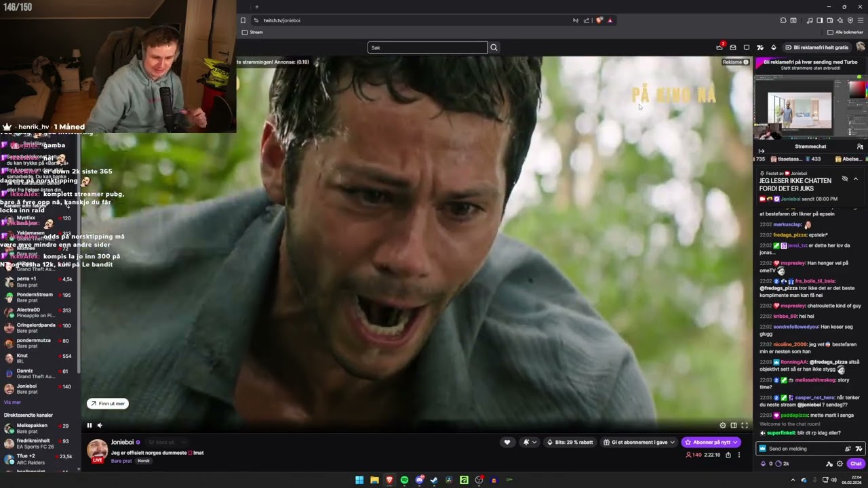Click in the Søk search field
Image resolution: width=868 pixels, height=488 pixels.
click(x=427, y=47)
